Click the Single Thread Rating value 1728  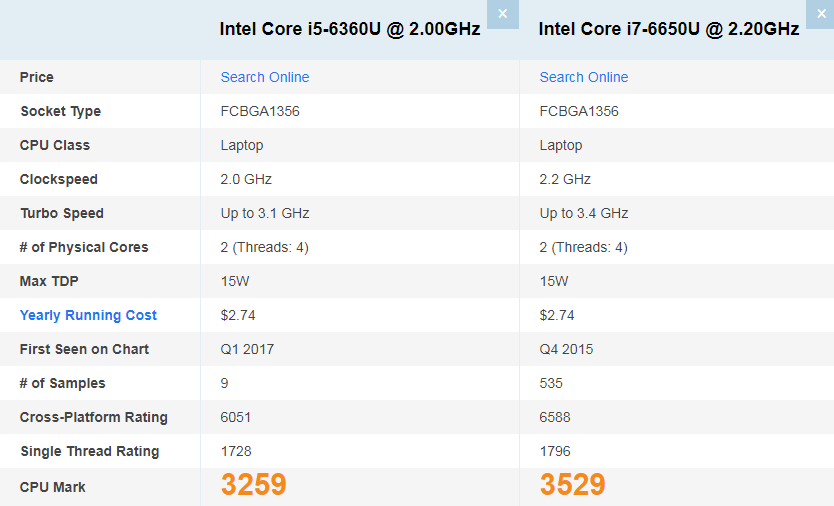click(238, 451)
